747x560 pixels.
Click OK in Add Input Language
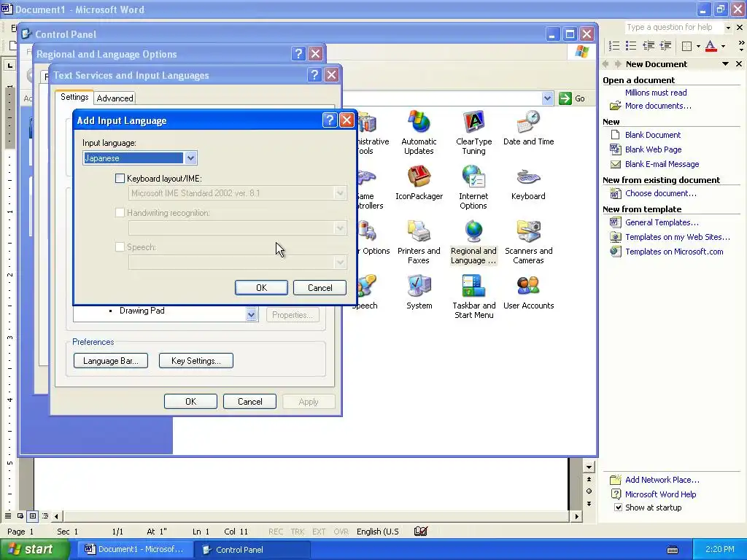pyautogui.click(x=262, y=287)
